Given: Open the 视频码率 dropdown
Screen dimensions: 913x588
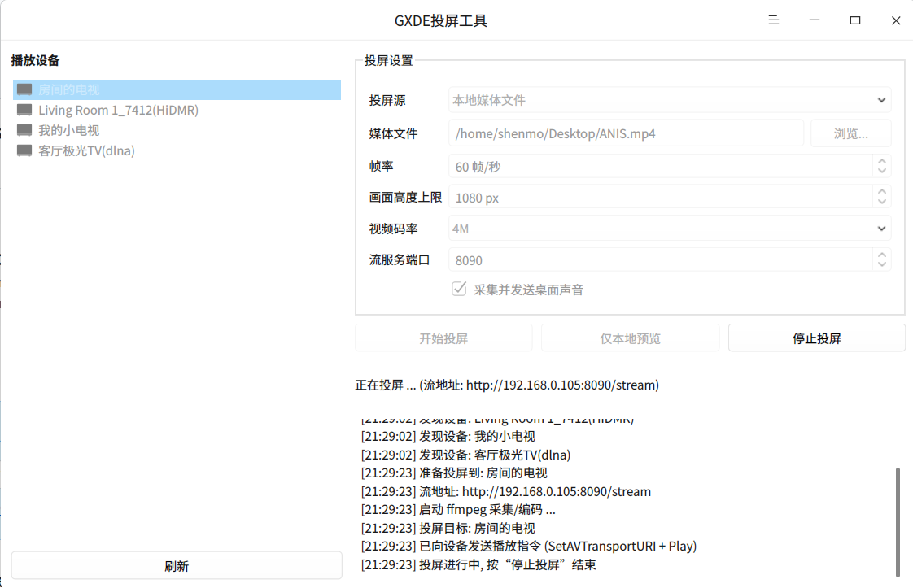Looking at the screenshot, I should [x=670, y=229].
